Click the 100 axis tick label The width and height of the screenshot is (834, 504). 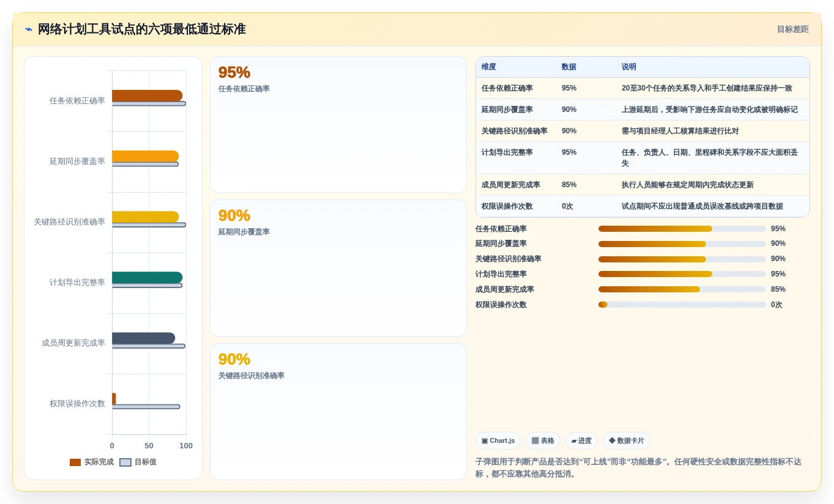(186, 446)
